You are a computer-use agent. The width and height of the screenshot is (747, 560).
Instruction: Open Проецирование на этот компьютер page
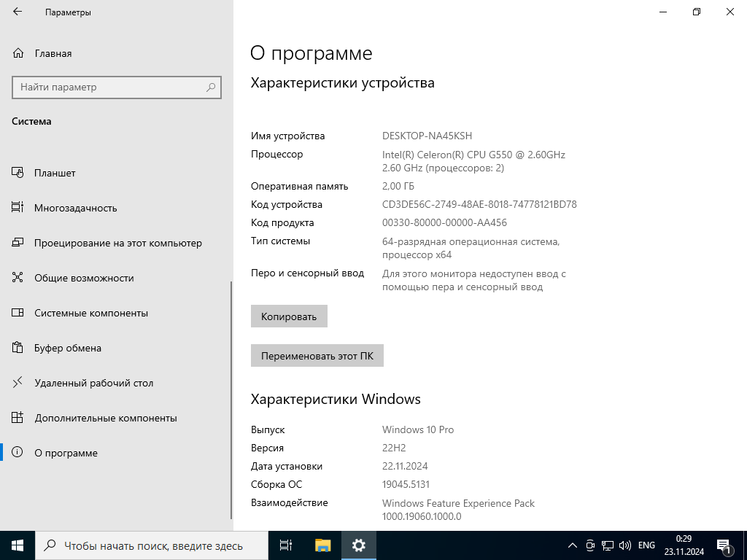[x=117, y=243]
